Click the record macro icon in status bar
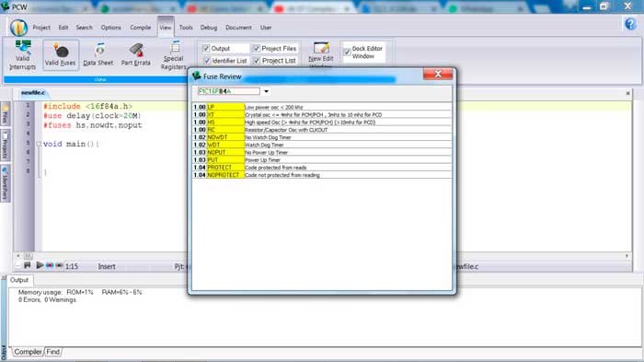 coord(50,265)
